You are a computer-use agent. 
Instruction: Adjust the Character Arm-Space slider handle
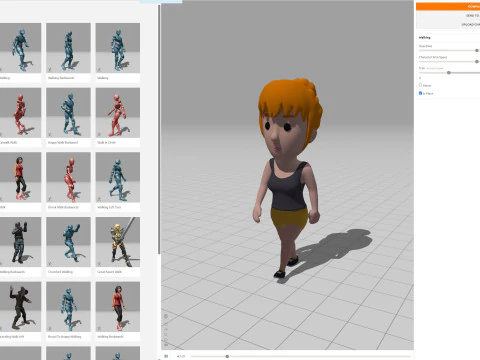pos(477,61)
